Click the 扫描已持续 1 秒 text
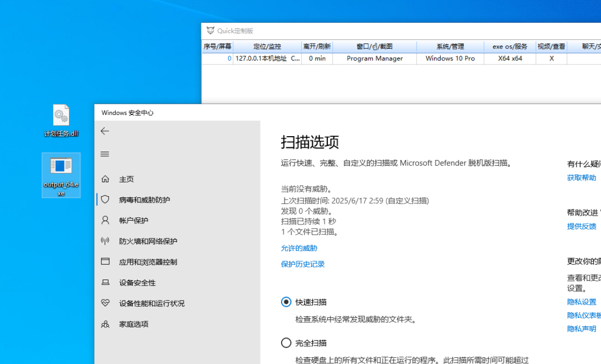Viewport: 601px width, 364px height. click(308, 221)
